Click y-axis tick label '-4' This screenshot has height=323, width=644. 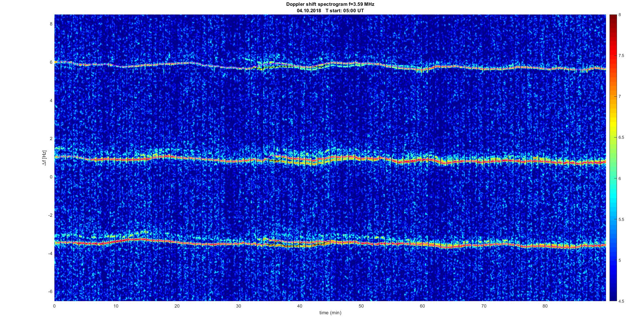point(50,253)
